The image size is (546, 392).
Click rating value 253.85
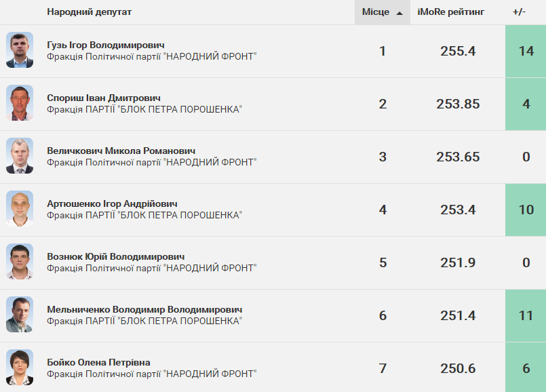click(458, 104)
